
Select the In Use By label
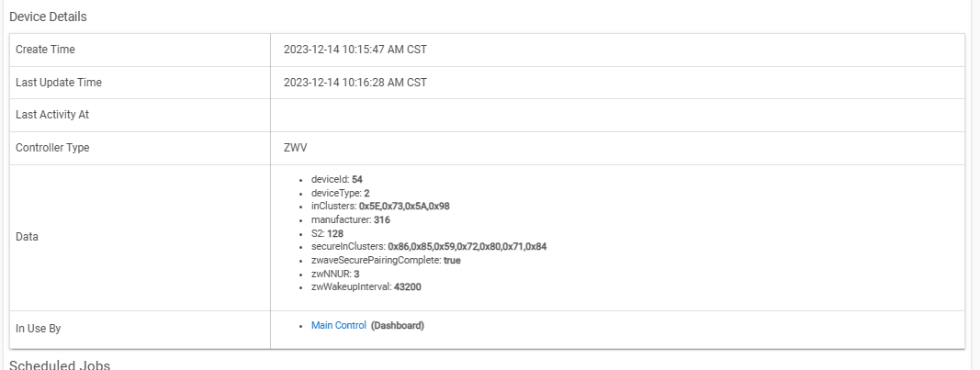tap(39, 328)
